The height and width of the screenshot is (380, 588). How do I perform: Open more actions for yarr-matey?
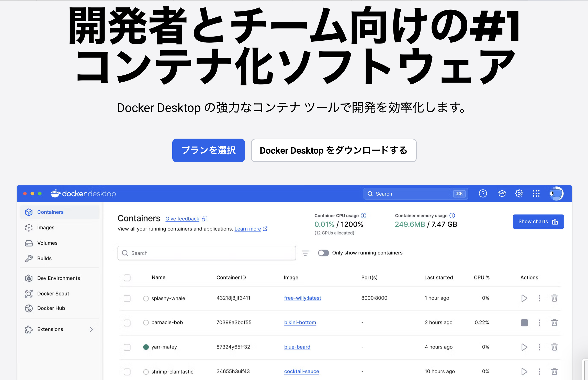[x=539, y=347]
